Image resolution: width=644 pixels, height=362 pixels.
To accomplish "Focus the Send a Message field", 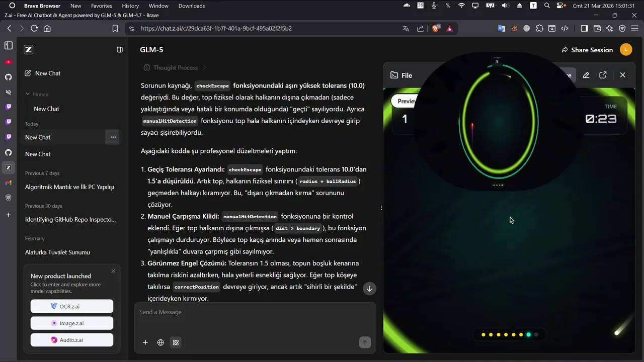I will click(255, 312).
